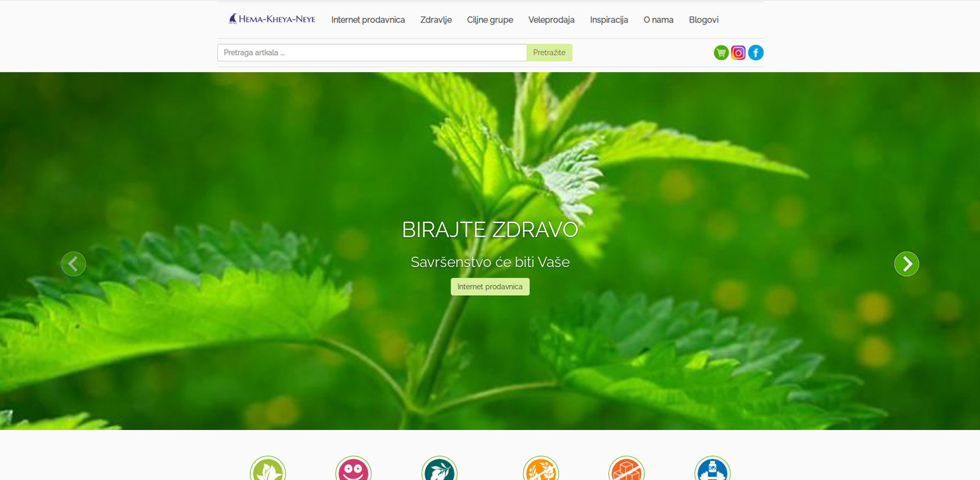The width and height of the screenshot is (980, 480).
Task: Open the Facebook icon link
Action: pos(755,53)
